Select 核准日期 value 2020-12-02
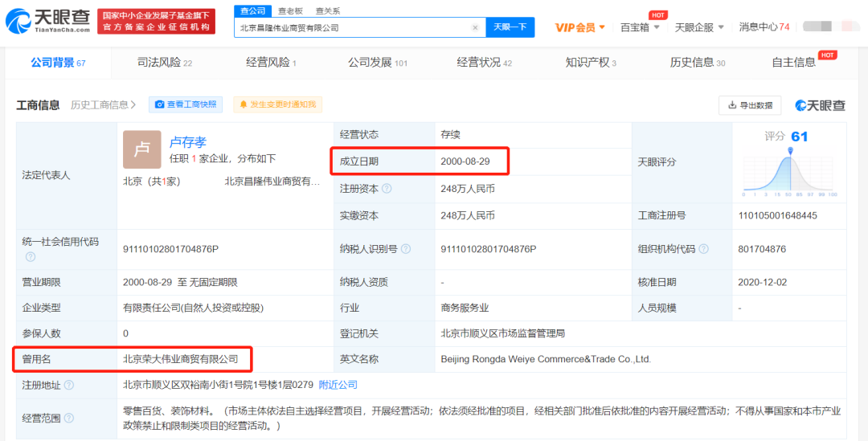The image size is (868, 441). click(x=762, y=282)
